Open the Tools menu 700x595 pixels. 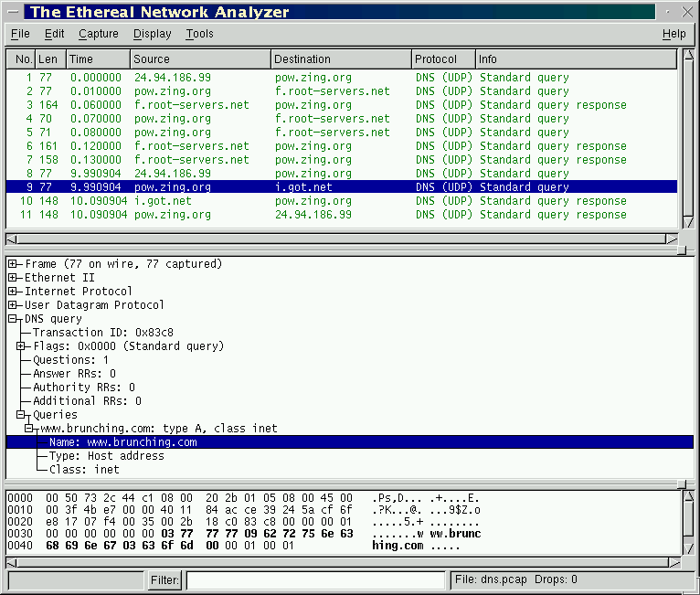click(199, 34)
